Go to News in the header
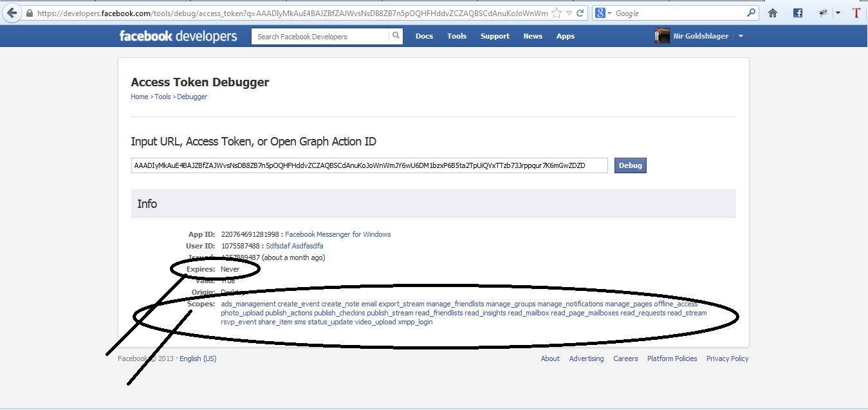 [533, 36]
